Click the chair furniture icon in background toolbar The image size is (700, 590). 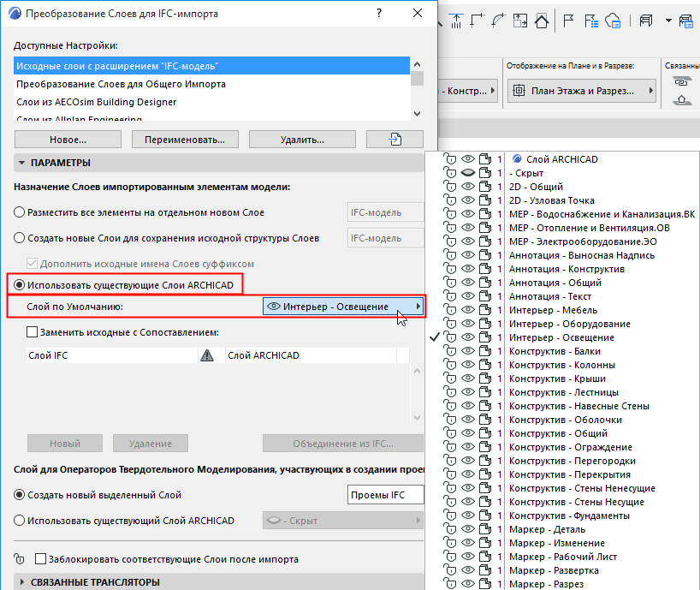646,21
